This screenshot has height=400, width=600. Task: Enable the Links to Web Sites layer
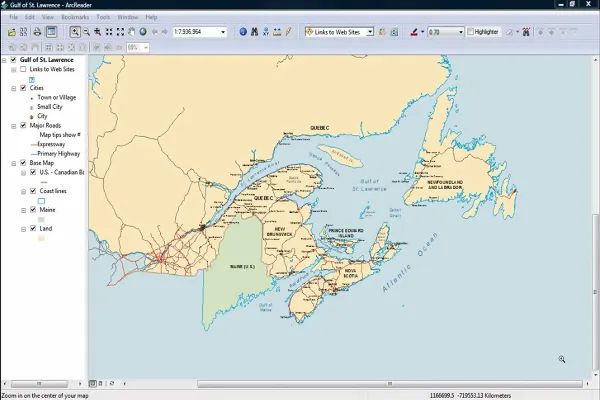(x=23, y=69)
